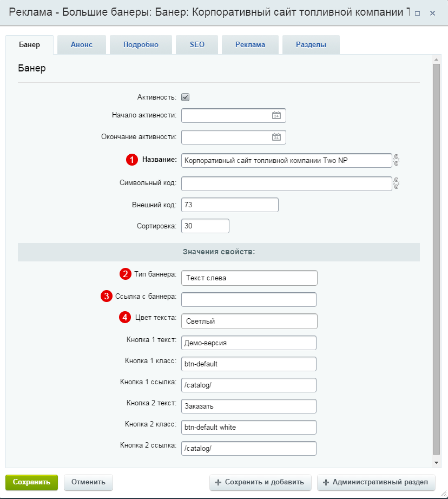The image size is (448, 499).
Task: Open calendar for Окончание активности date
Action: click(276, 137)
